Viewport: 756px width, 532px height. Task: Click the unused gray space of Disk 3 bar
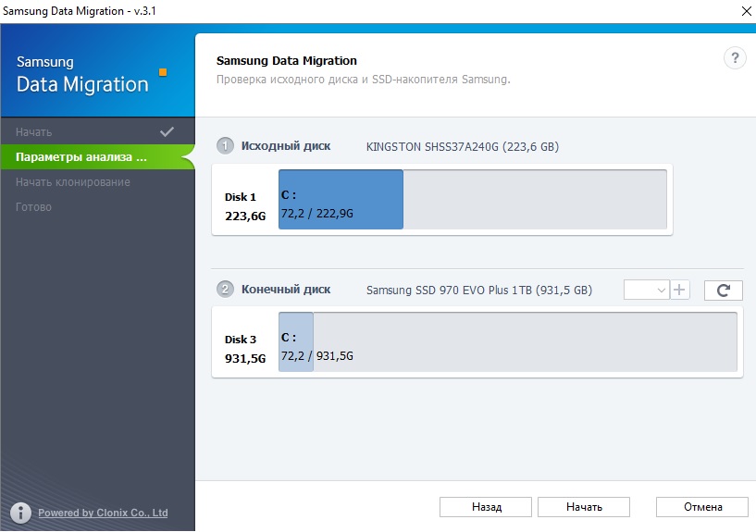(525, 341)
